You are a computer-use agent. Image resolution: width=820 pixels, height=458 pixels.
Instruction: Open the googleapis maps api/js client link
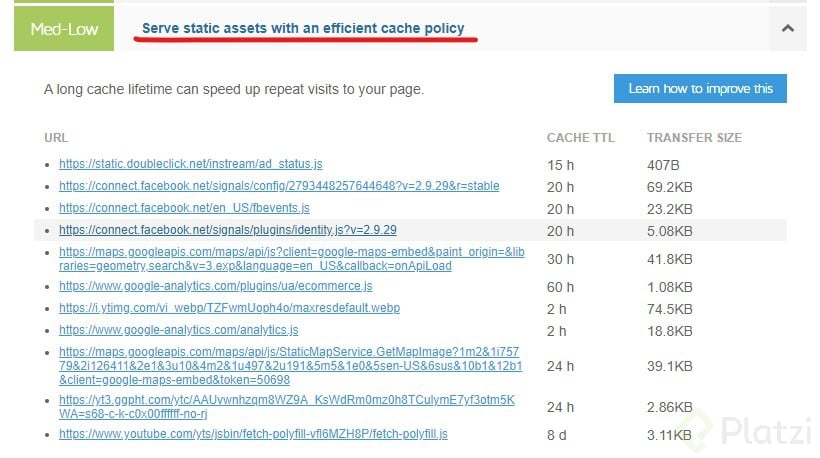click(x=292, y=259)
